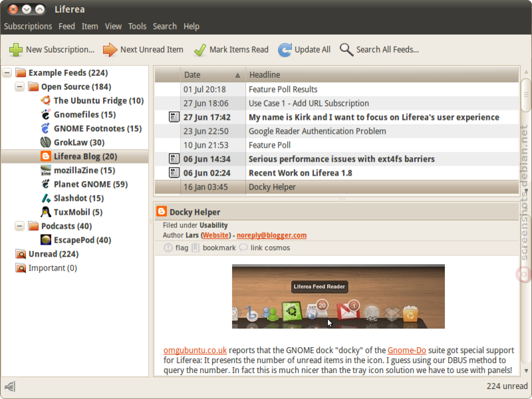Click unread icon for Recent Work headline
The height and width of the screenshot is (399, 532).
click(x=174, y=173)
